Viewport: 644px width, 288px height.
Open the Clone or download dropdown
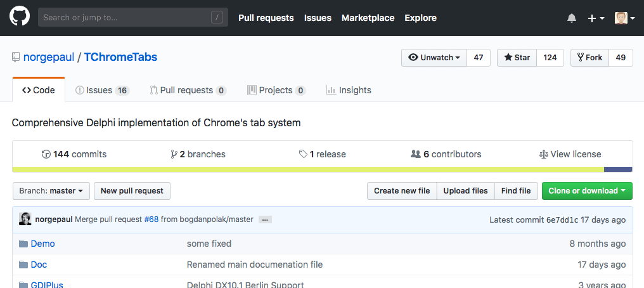coord(588,191)
